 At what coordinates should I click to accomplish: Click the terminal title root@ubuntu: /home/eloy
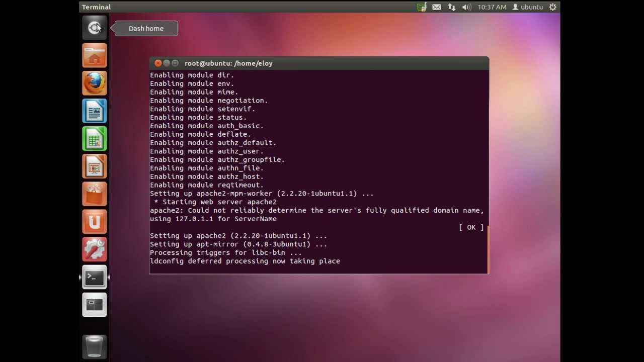pos(228,63)
